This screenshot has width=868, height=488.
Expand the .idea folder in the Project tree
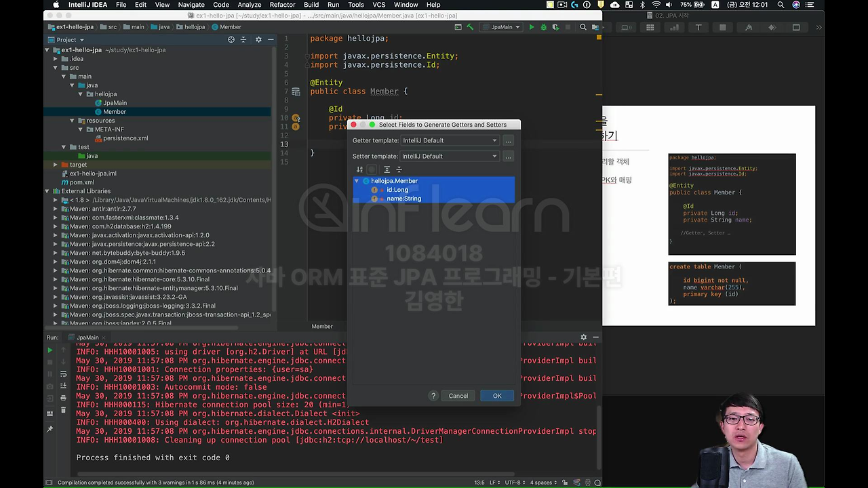click(x=56, y=59)
